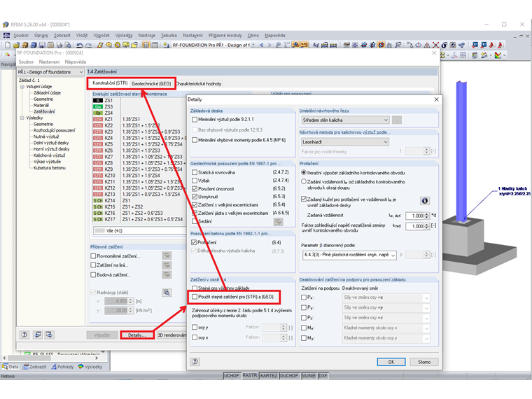Click the kred 1.000 value field
The image size is (532, 399).
pos(415,226)
